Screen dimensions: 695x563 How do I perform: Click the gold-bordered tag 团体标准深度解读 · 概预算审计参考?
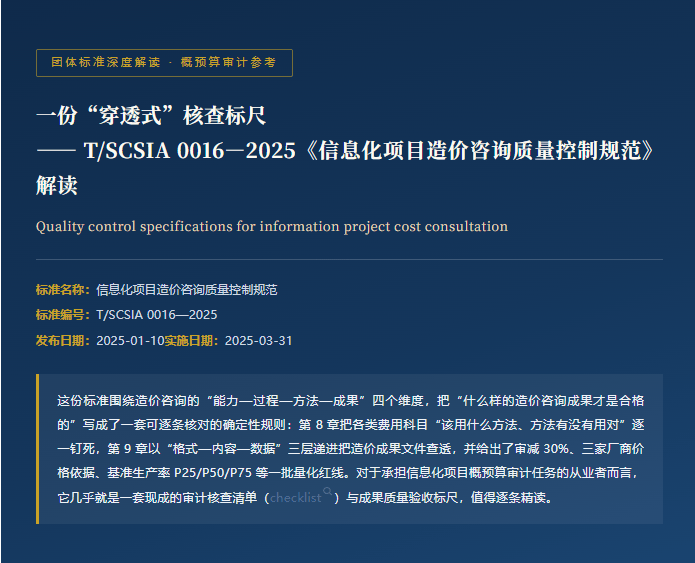[x=164, y=63]
